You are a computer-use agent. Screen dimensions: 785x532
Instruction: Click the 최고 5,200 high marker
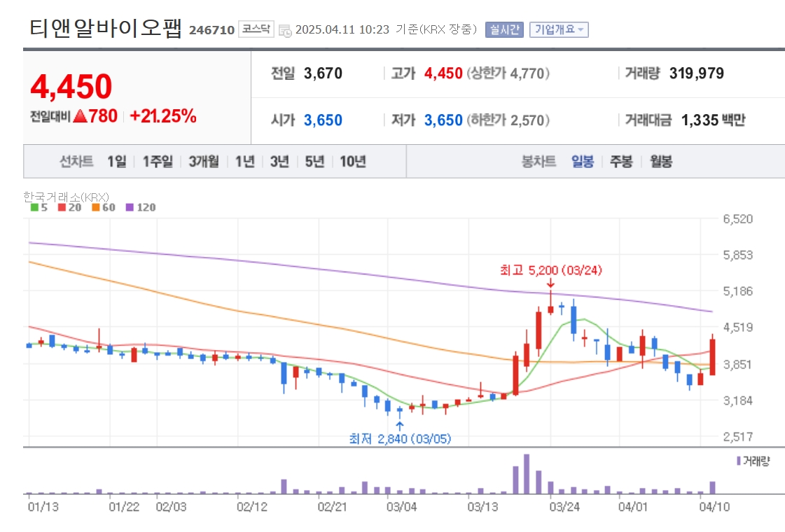[550, 270]
